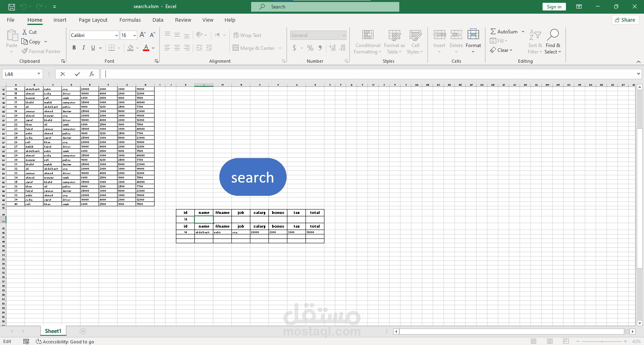Click the Borders icon
This screenshot has width=644, height=345.
pyautogui.click(x=112, y=48)
